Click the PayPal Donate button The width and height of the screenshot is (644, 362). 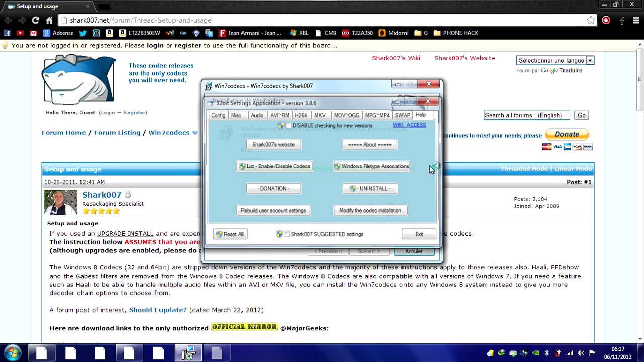tap(567, 134)
